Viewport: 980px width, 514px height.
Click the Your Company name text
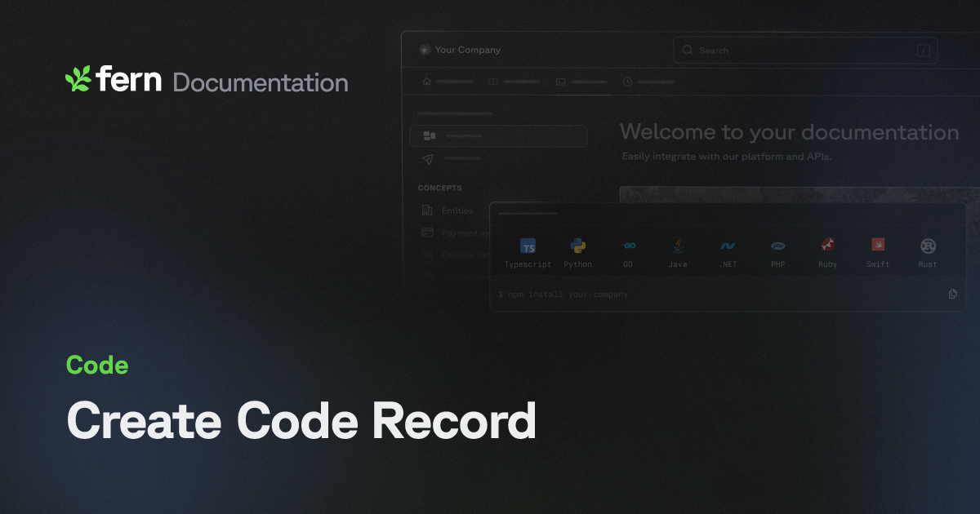click(468, 50)
